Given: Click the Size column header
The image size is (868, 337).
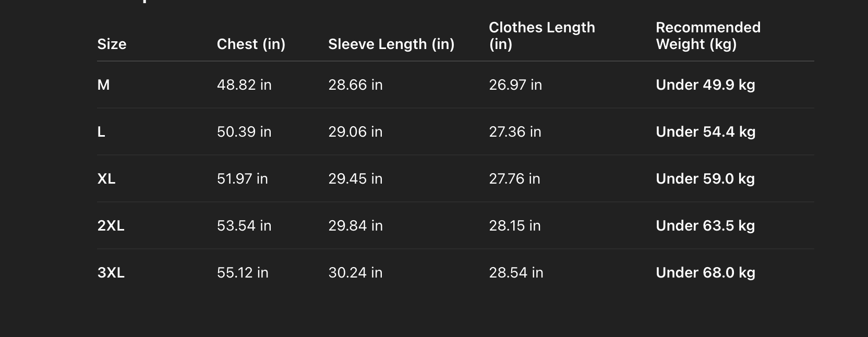Looking at the screenshot, I should [112, 44].
